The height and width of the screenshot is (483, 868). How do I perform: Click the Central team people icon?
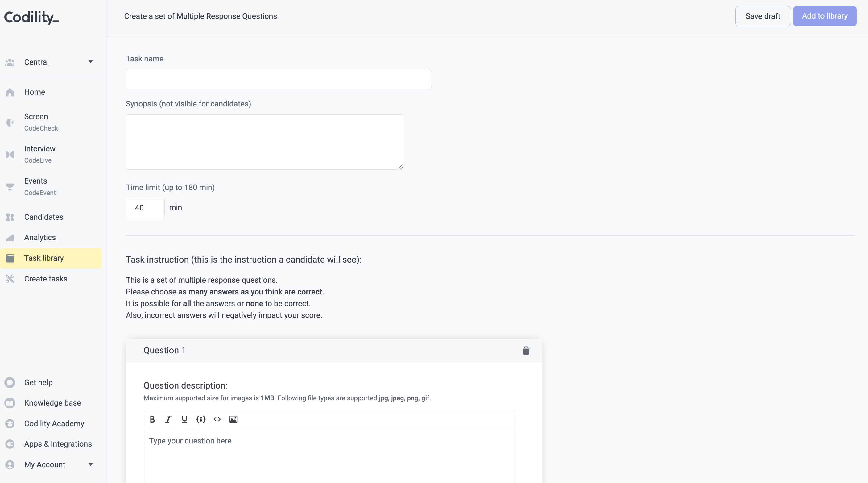tap(10, 62)
